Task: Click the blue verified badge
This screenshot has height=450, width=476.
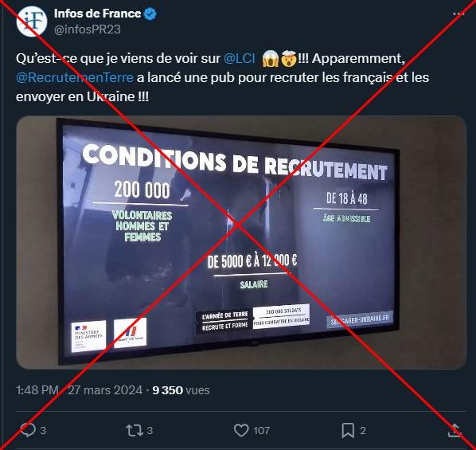Action: [x=150, y=14]
